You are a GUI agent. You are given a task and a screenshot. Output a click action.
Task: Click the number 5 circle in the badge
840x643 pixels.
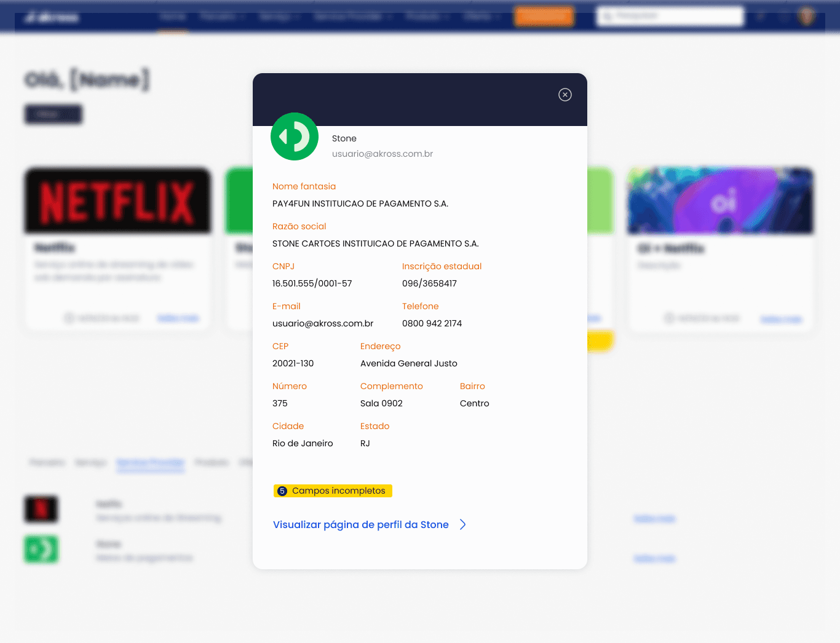pyautogui.click(x=282, y=491)
